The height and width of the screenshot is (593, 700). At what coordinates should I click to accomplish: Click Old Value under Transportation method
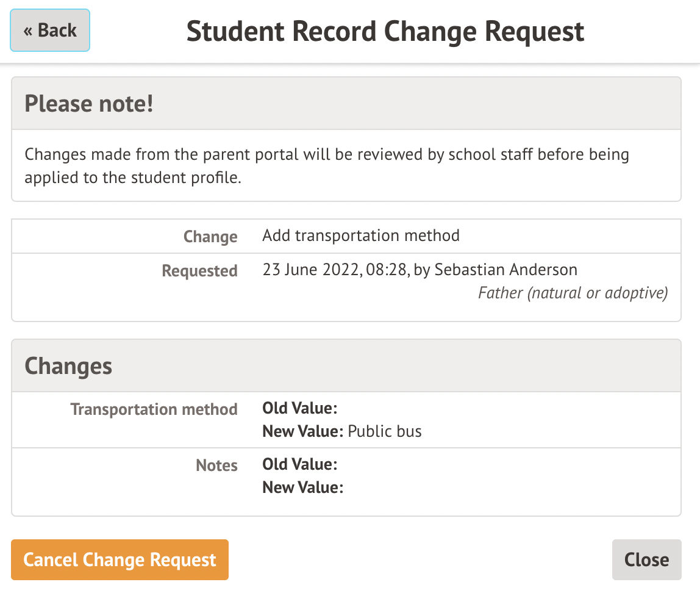[x=299, y=408]
